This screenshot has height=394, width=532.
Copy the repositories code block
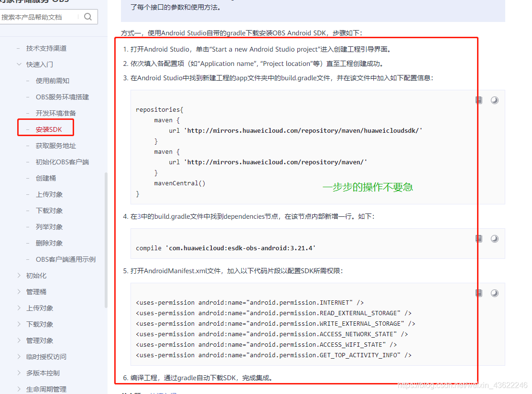(479, 100)
